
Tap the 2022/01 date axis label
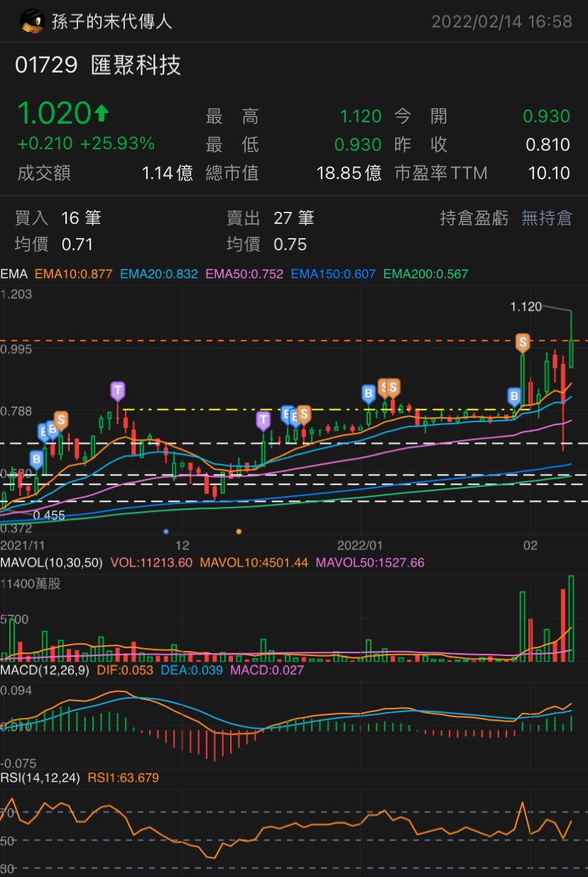[x=360, y=546]
